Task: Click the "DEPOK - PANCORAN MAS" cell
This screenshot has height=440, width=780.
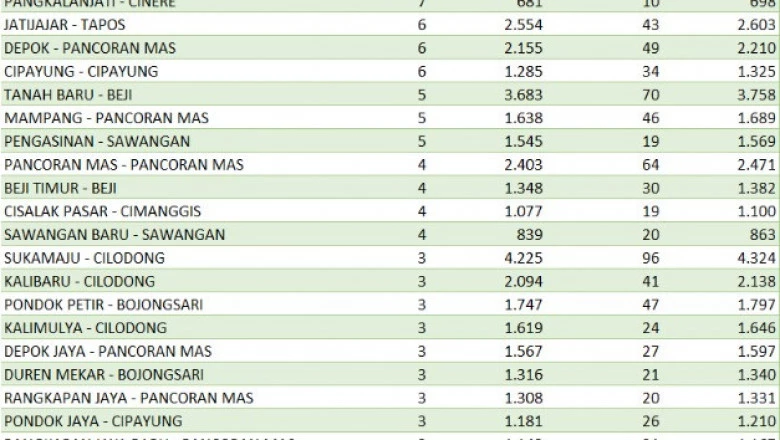Action: coord(90,48)
